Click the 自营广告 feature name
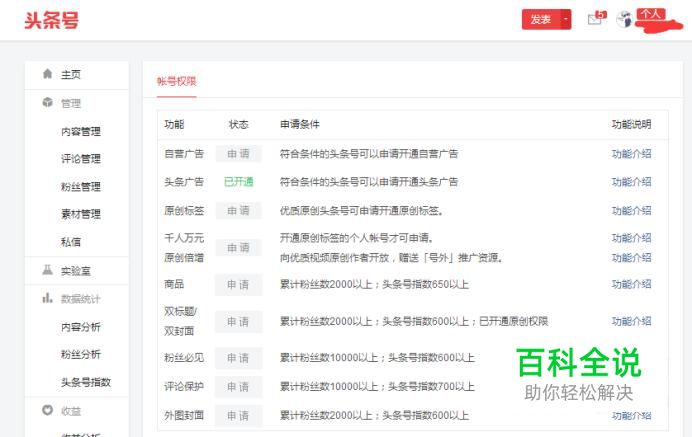This screenshot has width=692, height=437. click(184, 154)
